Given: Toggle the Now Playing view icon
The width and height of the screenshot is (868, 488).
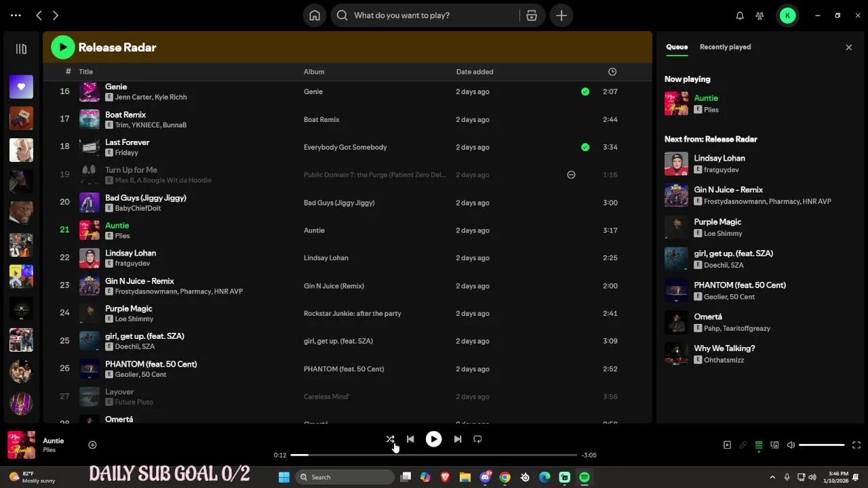Looking at the screenshot, I should pos(727,445).
